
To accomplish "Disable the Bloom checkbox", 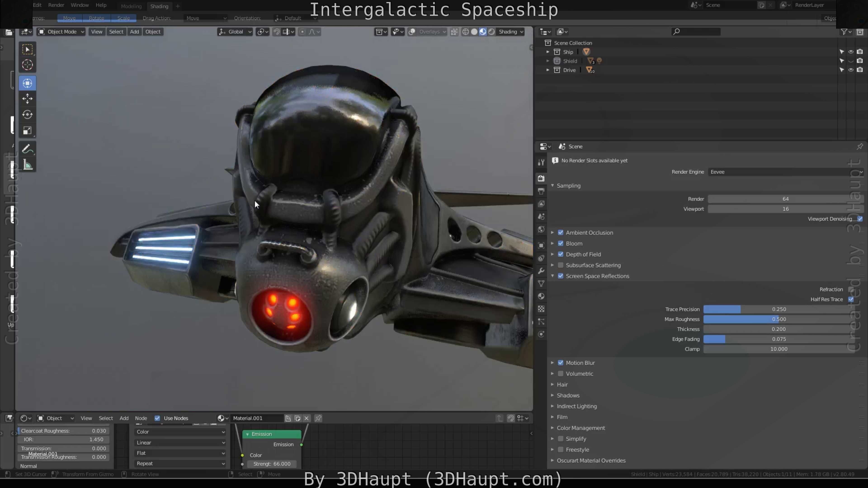I will tap(560, 244).
